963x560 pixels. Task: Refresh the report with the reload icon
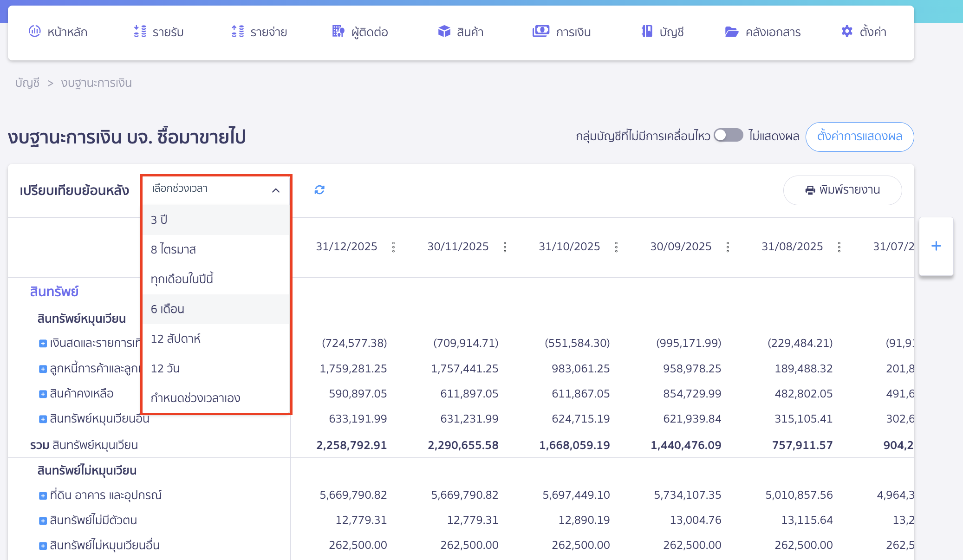pos(319,189)
